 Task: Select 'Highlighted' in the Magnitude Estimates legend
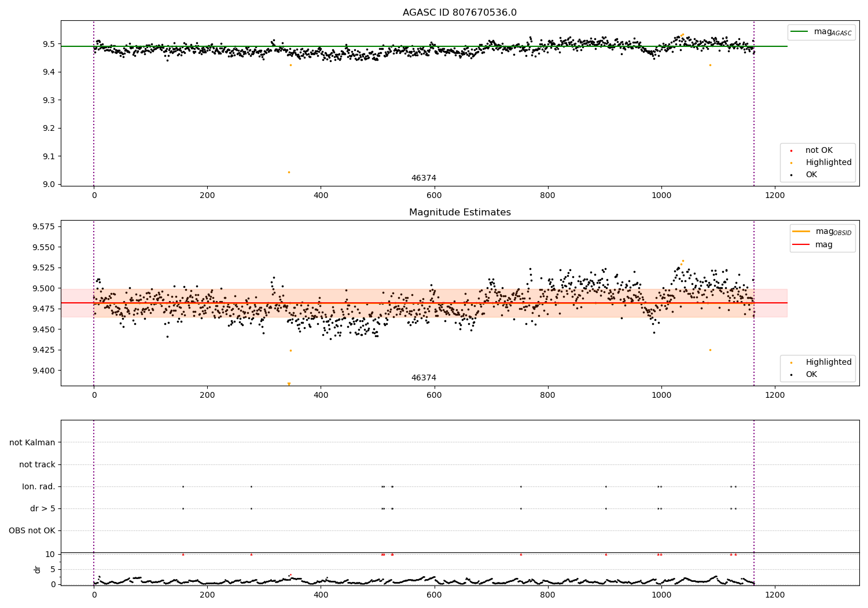point(829,362)
